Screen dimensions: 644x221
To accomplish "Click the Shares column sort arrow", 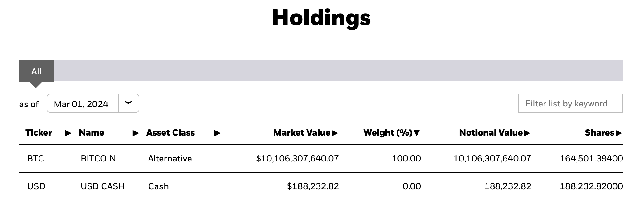I will [x=619, y=133].
